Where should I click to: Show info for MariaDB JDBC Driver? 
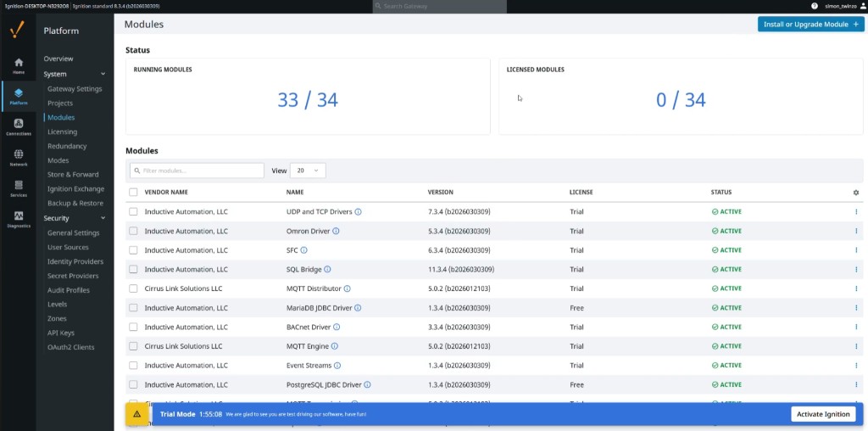(358, 307)
